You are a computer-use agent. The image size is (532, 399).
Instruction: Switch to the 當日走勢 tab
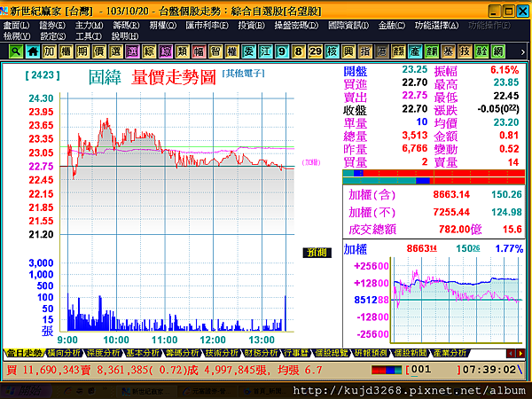24,353
